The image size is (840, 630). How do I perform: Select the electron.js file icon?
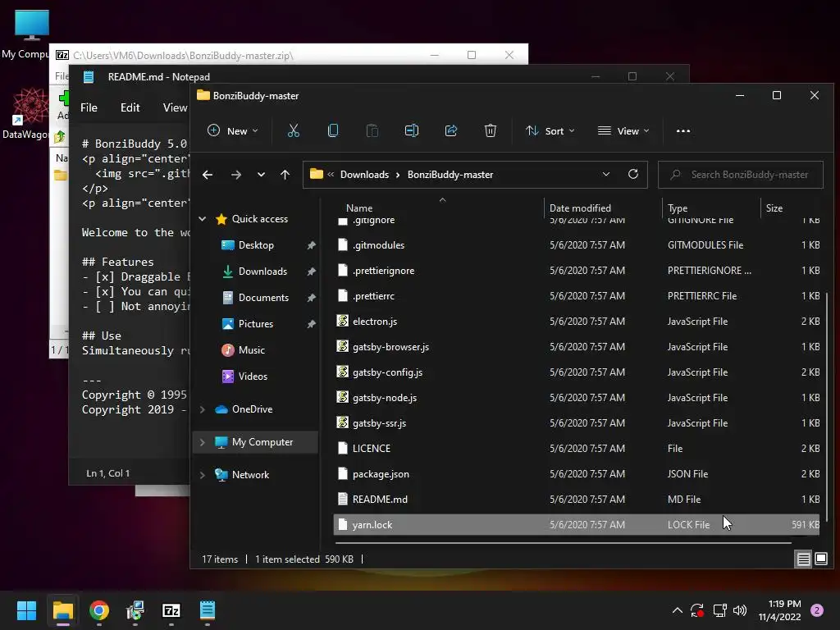click(343, 321)
